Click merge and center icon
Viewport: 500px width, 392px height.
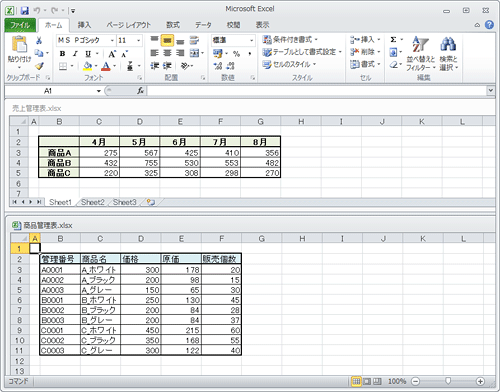click(195, 53)
